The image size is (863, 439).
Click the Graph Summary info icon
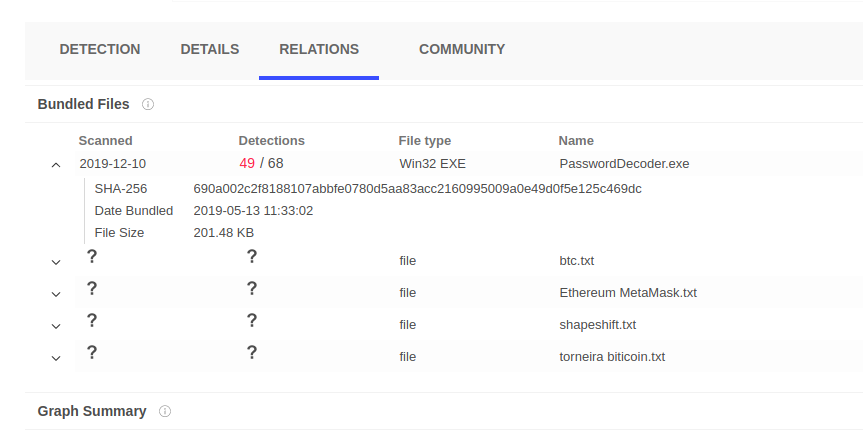tap(165, 411)
